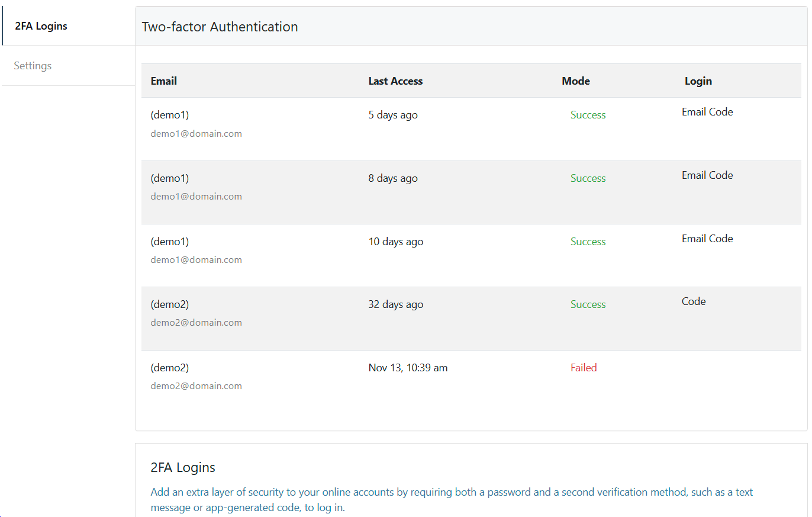
Task: Click Email Code in 10 days ago row
Action: [707, 239]
